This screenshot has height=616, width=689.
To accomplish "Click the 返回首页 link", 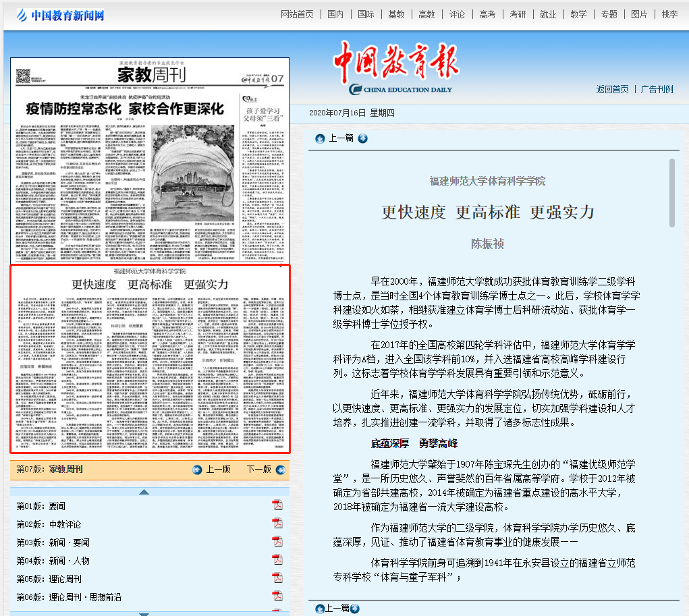I will pyautogui.click(x=612, y=89).
